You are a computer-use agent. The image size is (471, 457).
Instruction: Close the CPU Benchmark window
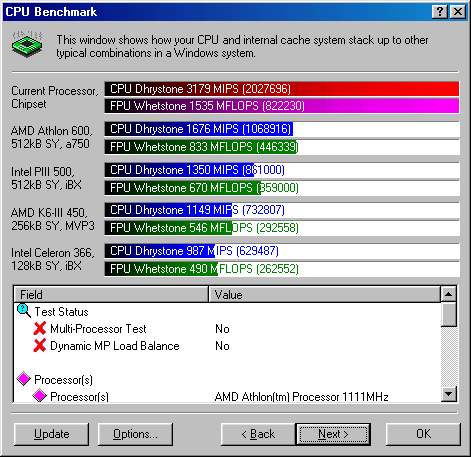point(458,12)
